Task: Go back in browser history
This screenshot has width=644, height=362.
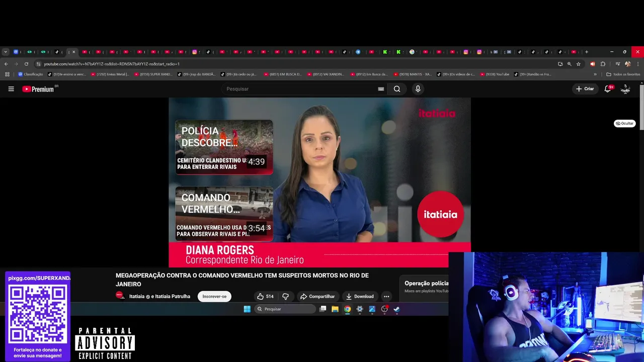Action: 6,64
